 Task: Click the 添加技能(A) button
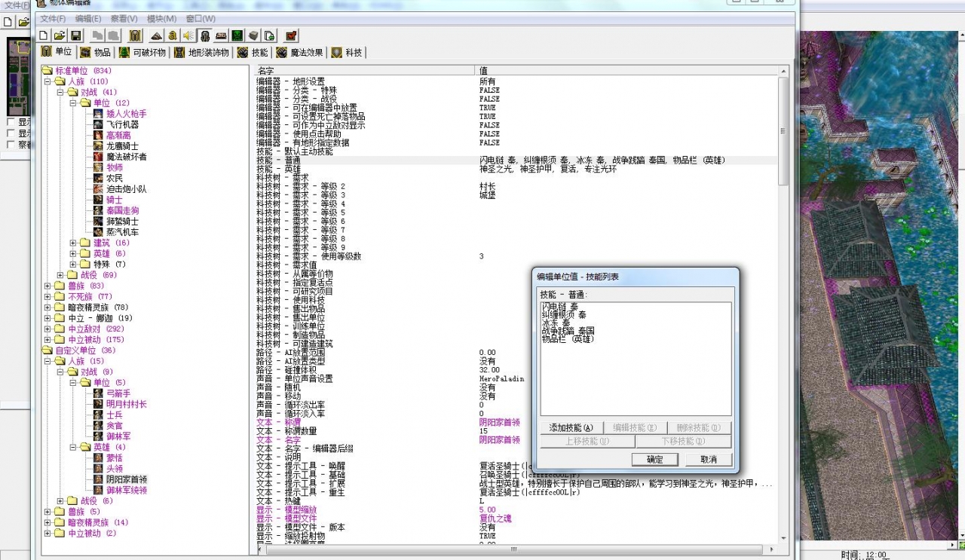571,428
